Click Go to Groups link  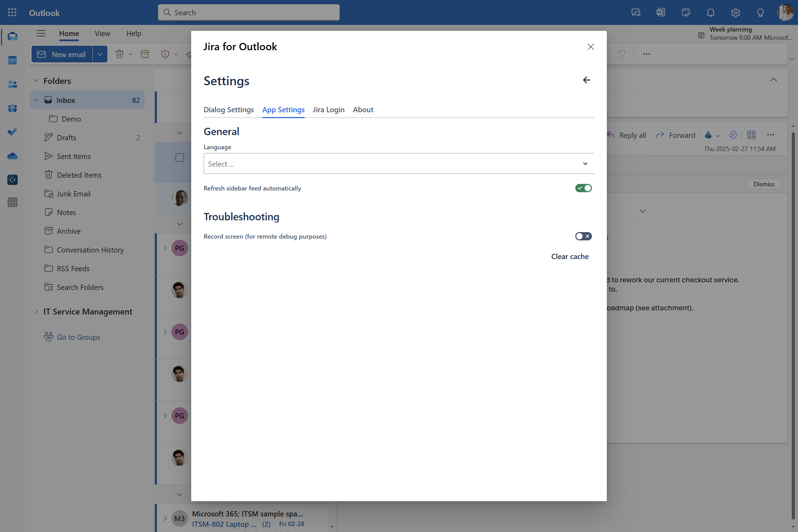coord(78,337)
